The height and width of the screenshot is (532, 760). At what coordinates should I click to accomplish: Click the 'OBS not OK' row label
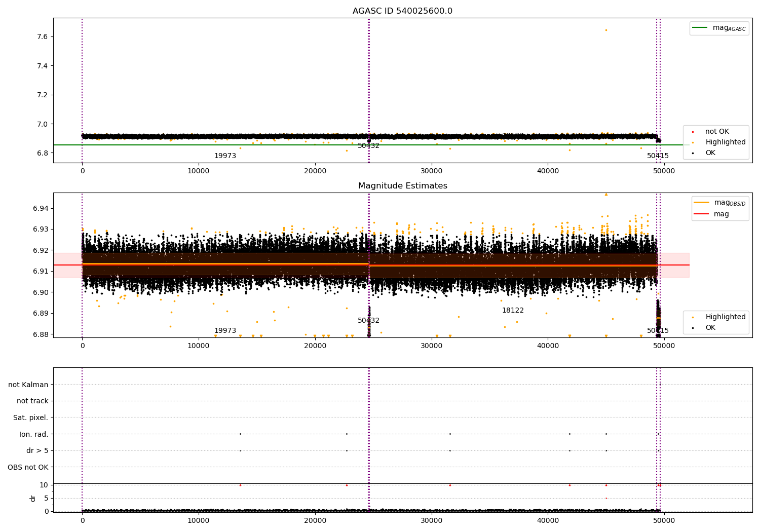coord(28,467)
